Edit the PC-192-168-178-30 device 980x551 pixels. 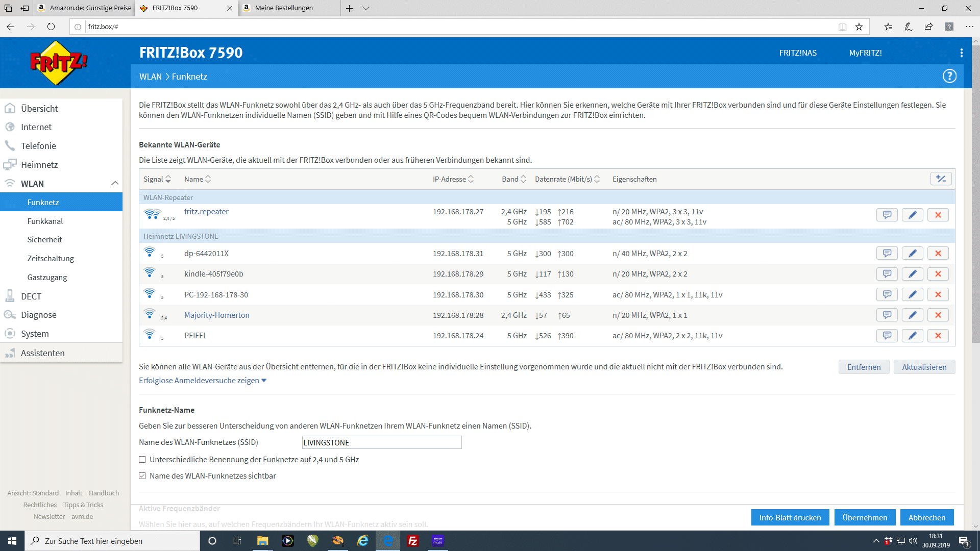pos(913,294)
